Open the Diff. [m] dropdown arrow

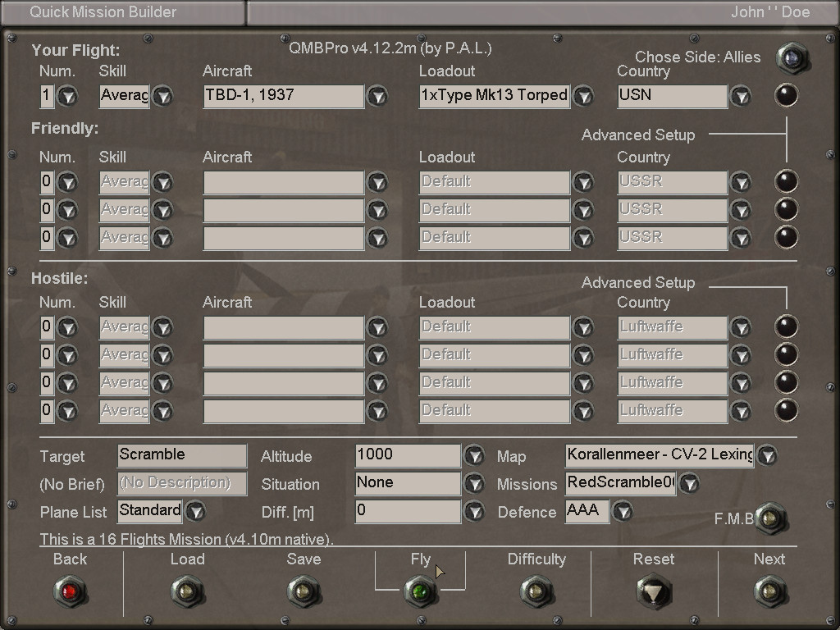coord(474,511)
